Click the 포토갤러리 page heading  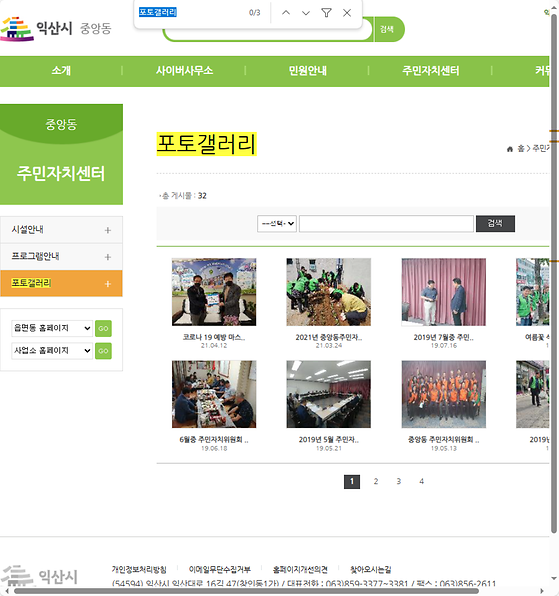(207, 144)
